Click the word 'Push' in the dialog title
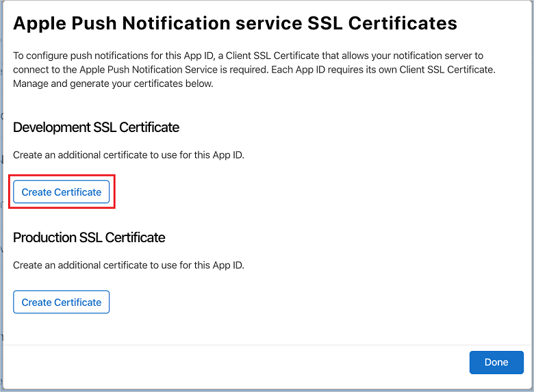The height and width of the screenshot is (392, 534). pyautogui.click(x=94, y=23)
